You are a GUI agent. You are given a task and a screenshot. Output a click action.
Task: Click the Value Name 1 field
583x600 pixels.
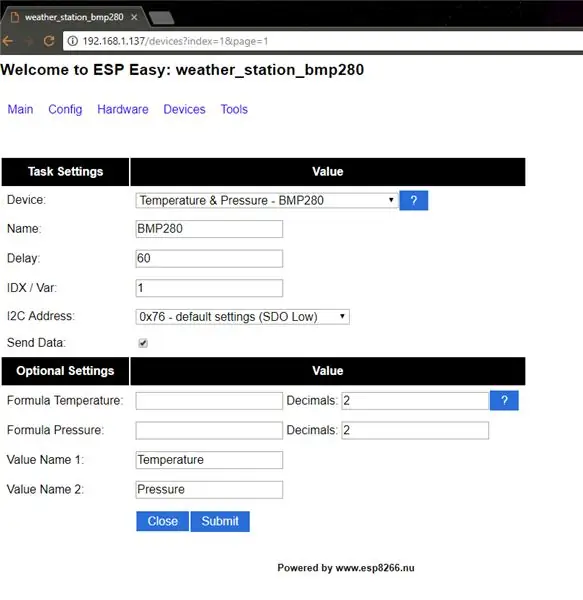pos(209,460)
